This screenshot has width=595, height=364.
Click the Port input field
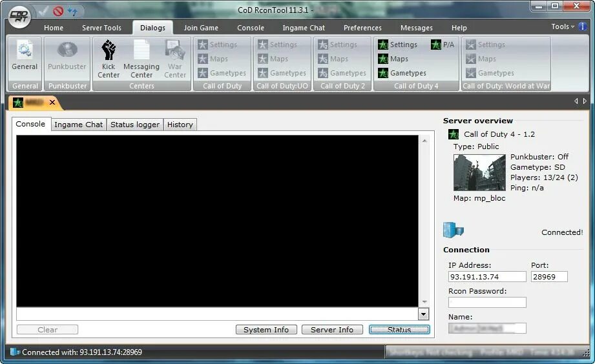tap(549, 276)
